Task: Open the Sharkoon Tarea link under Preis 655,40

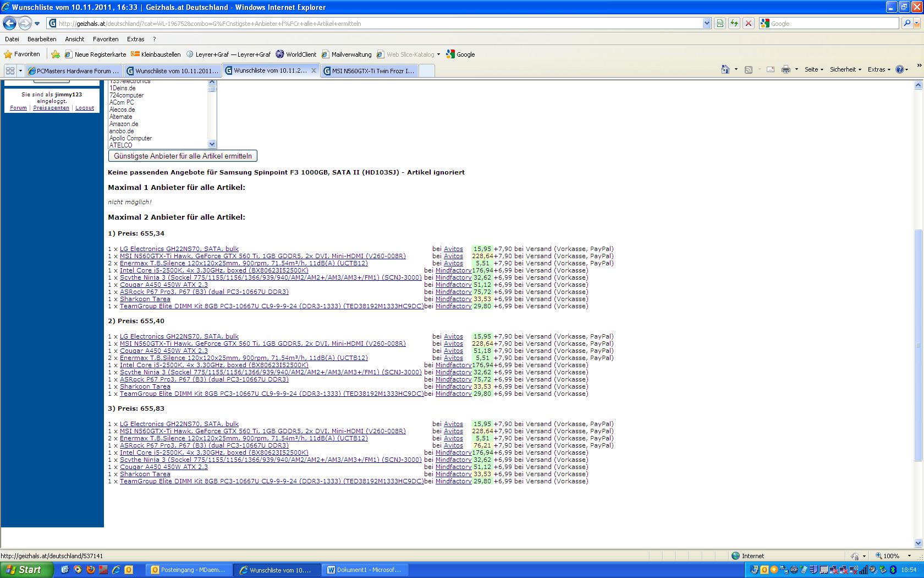Action: (145, 386)
